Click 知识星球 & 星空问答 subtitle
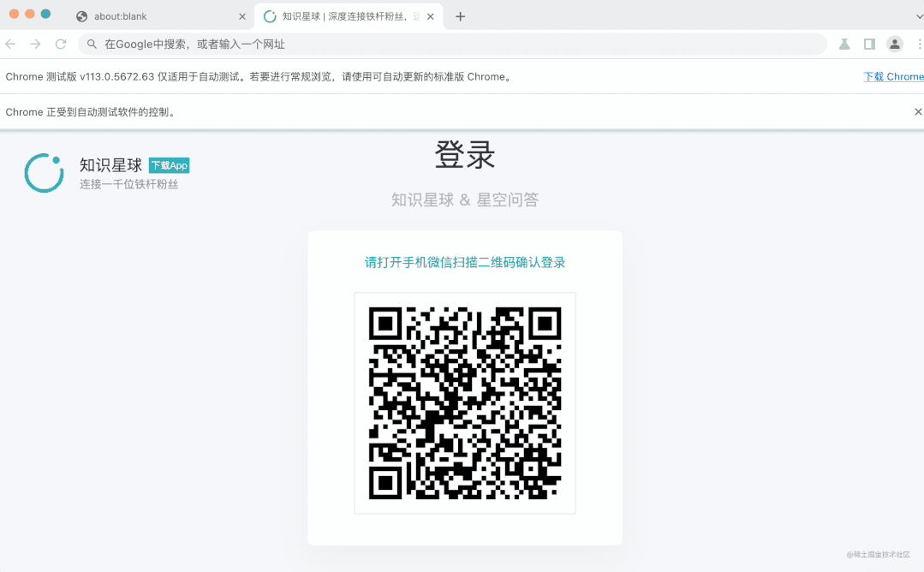This screenshot has height=572, width=924. (465, 200)
